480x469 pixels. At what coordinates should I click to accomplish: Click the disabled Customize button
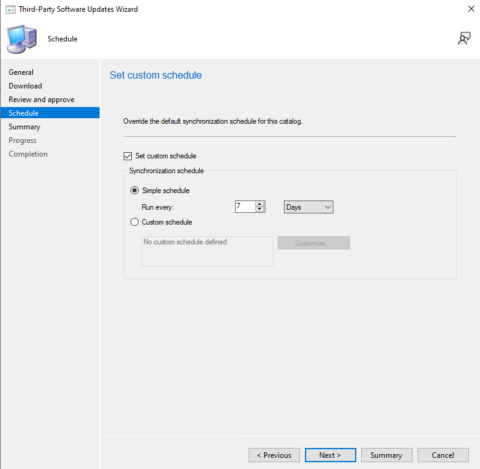tap(314, 243)
